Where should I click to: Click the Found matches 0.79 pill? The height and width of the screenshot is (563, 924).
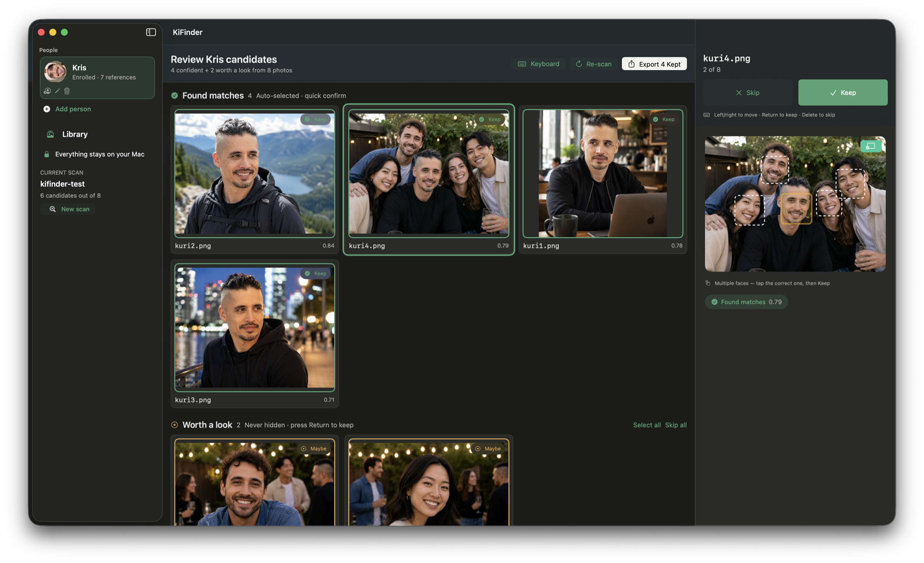pos(746,302)
